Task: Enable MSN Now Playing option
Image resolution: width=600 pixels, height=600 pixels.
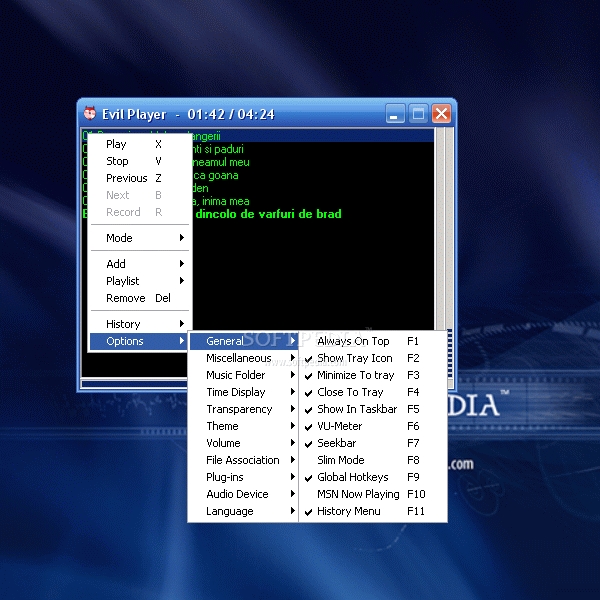Action: (x=373, y=494)
